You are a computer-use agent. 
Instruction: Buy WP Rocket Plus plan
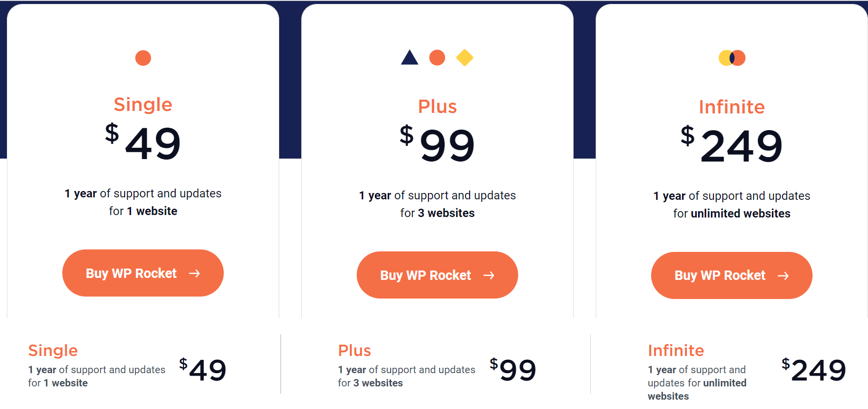click(426, 275)
